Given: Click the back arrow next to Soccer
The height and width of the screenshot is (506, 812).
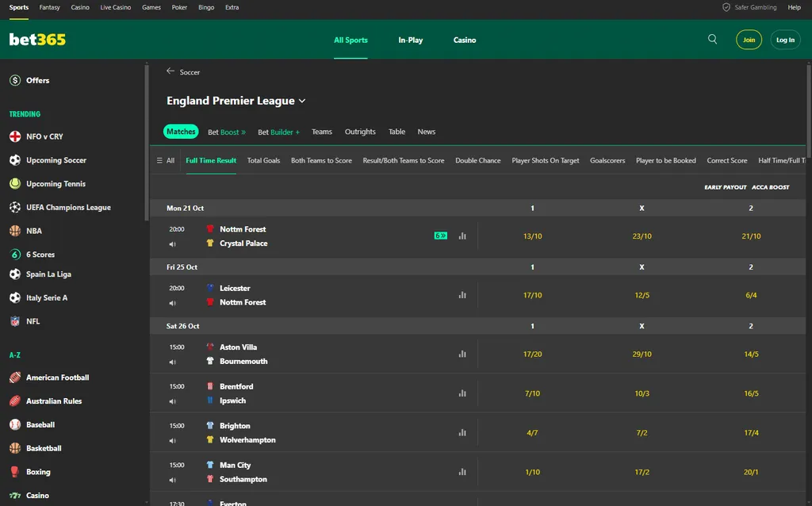Looking at the screenshot, I should 170,71.
